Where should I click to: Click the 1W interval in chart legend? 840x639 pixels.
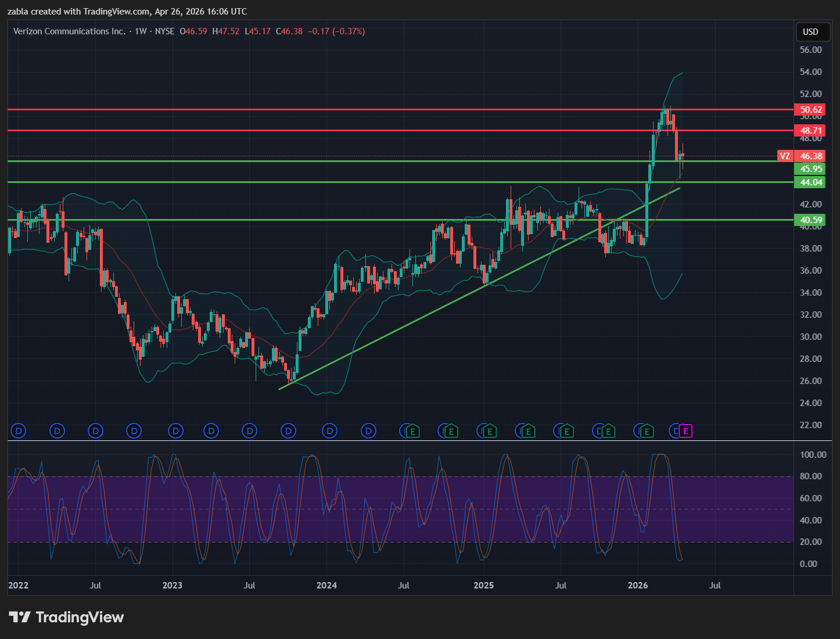click(141, 31)
